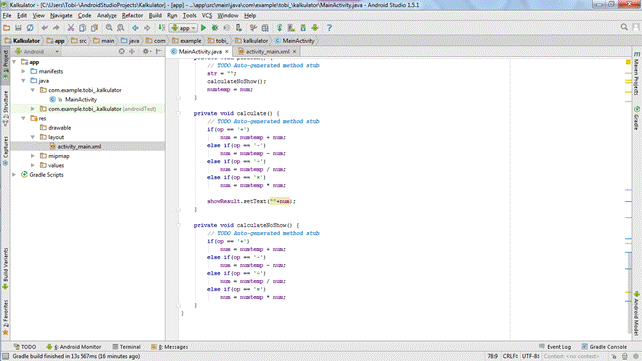Open the Android Monitor tool window
The height and width of the screenshot is (361, 642).
coord(74,347)
